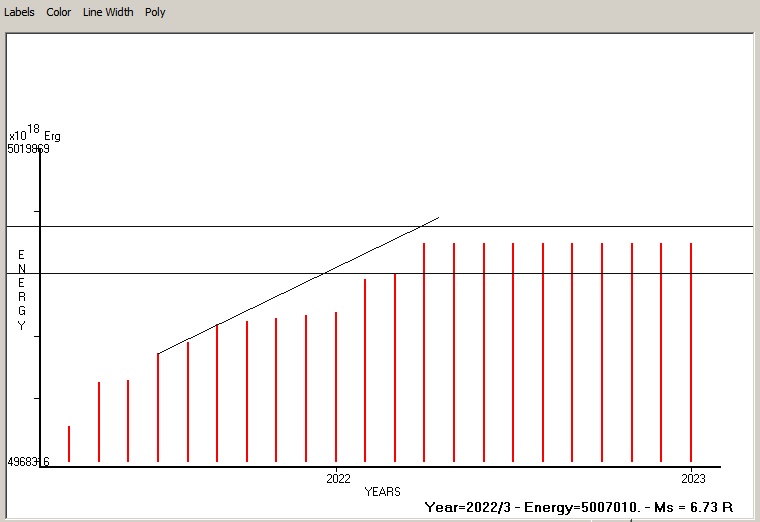Click the x10^18 Erg unit label
Screen dimensions: 760x522
pos(35,134)
